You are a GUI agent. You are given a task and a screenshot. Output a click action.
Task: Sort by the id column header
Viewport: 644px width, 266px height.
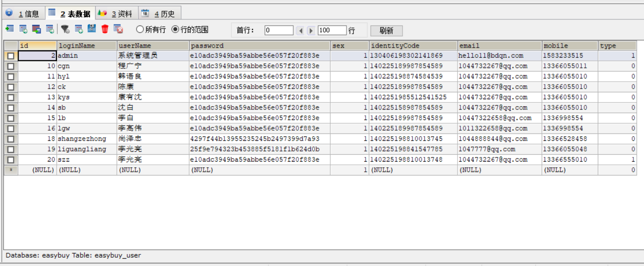pos(37,46)
